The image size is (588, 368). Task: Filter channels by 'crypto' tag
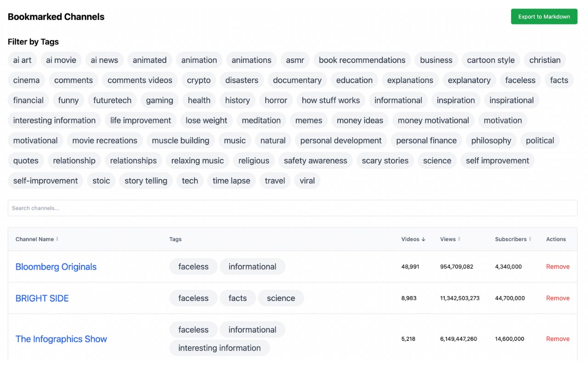[199, 80]
